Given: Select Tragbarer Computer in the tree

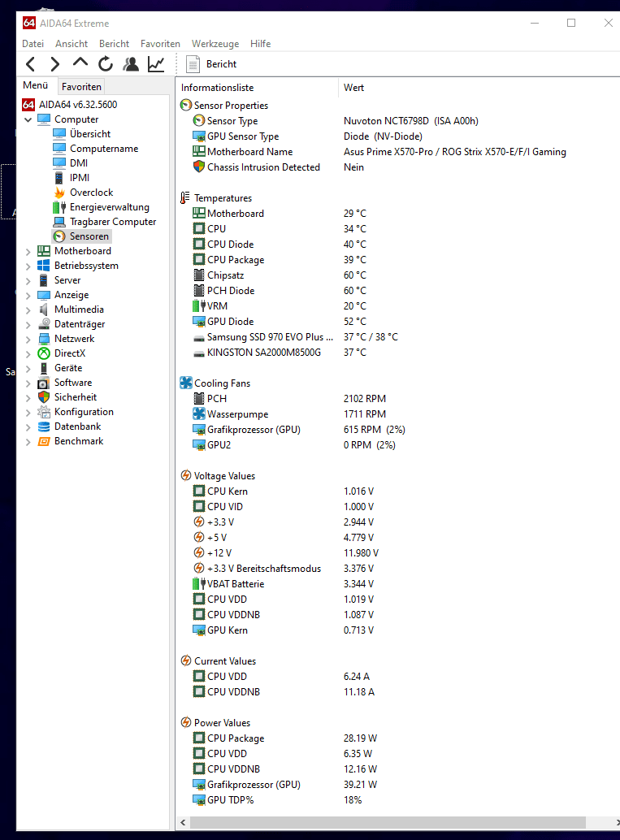Looking at the screenshot, I should (x=113, y=222).
